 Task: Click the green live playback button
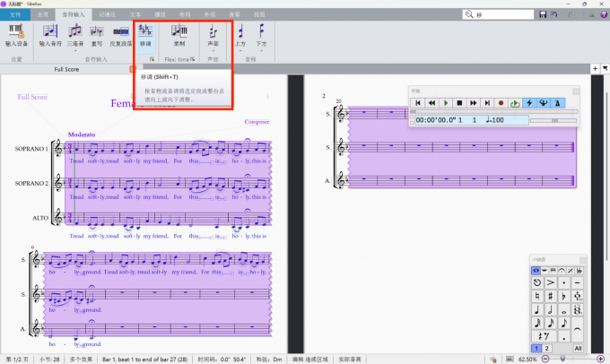click(515, 103)
